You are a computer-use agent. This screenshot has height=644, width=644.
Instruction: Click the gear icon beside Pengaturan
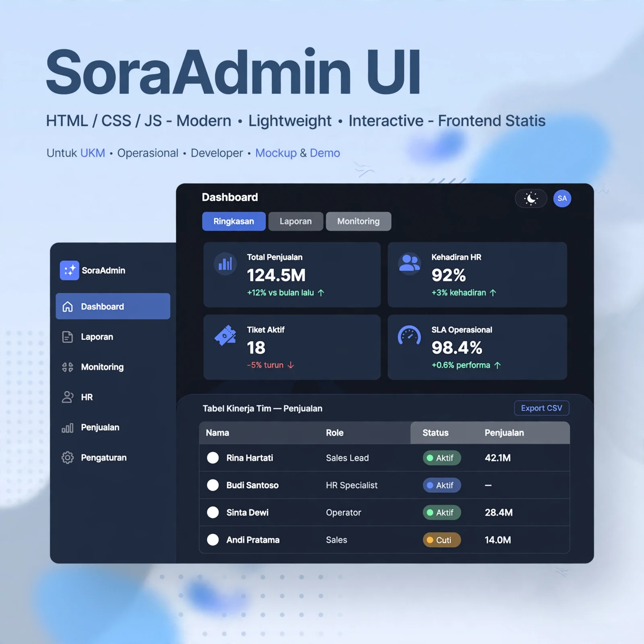68,458
